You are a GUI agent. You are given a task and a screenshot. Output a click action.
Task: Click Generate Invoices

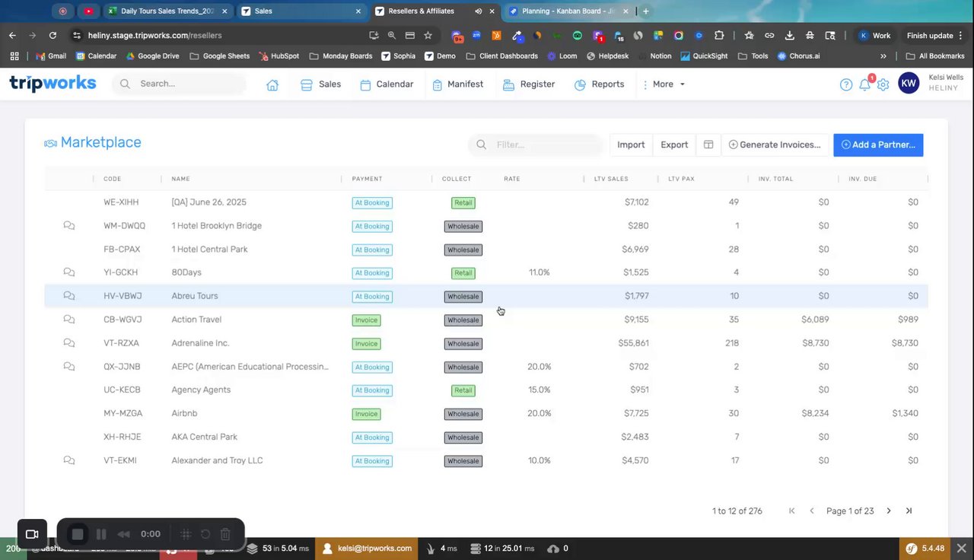[x=775, y=145]
